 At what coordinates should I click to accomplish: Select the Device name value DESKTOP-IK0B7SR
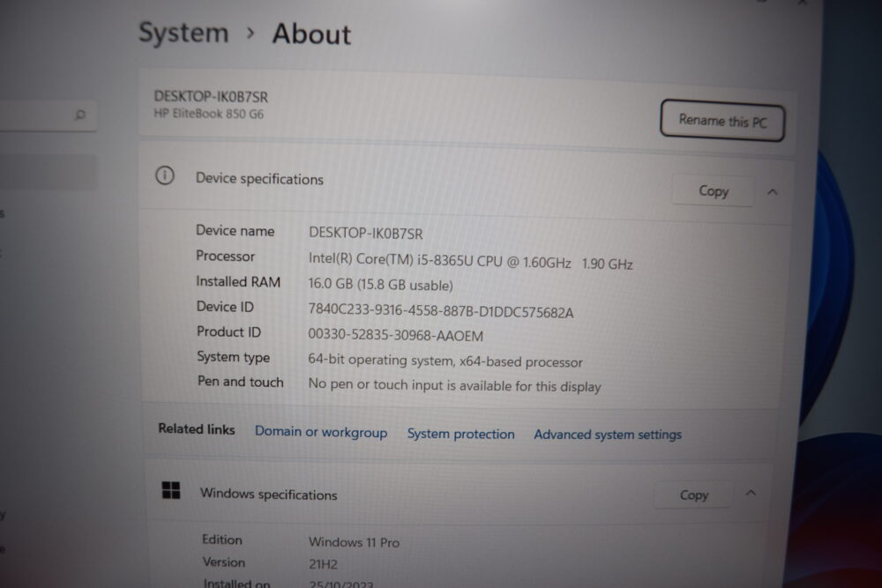pos(366,234)
